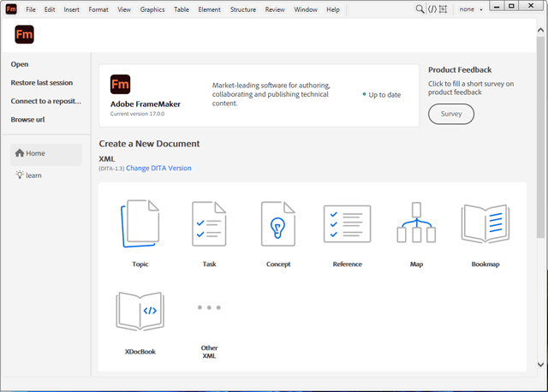Create a new DITA Map

[x=416, y=224]
